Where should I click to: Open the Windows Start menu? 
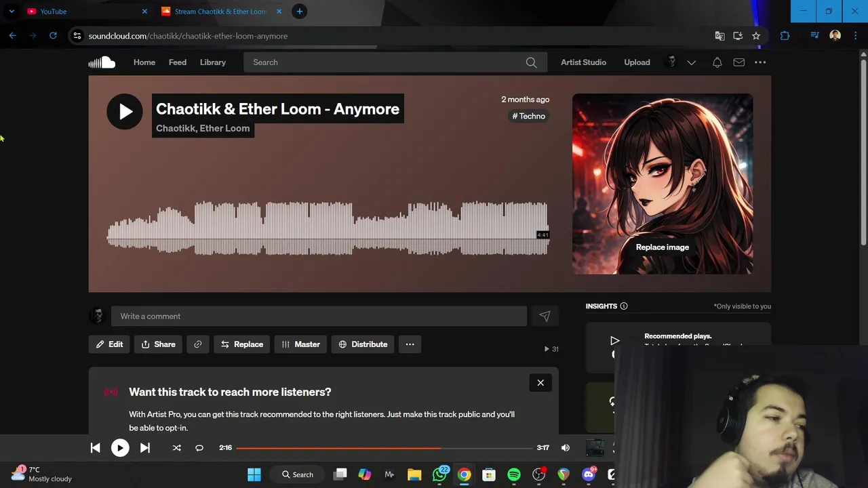(x=254, y=474)
